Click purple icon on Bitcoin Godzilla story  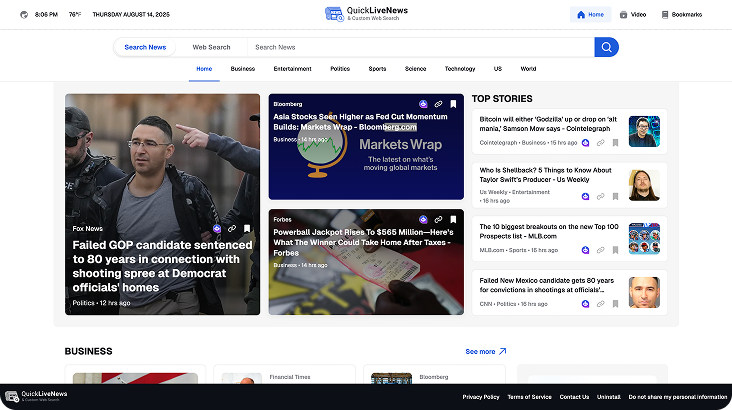(x=585, y=142)
